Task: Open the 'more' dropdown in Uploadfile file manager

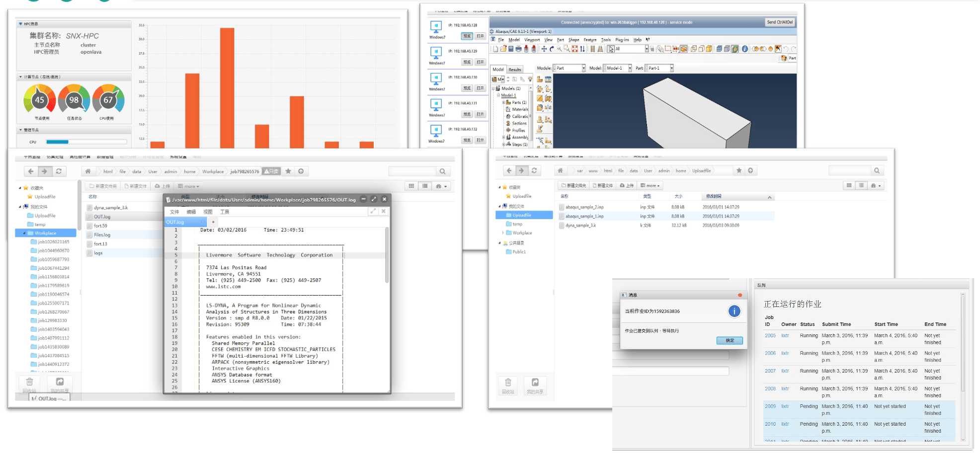Action: point(651,185)
